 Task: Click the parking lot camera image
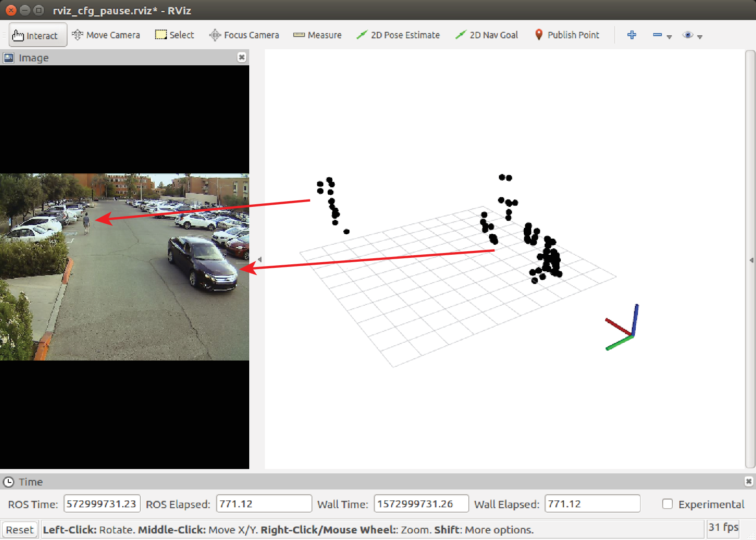point(125,267)
